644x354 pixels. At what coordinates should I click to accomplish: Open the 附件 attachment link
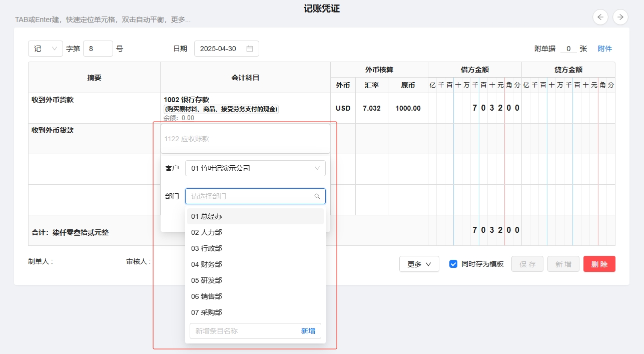604,49
